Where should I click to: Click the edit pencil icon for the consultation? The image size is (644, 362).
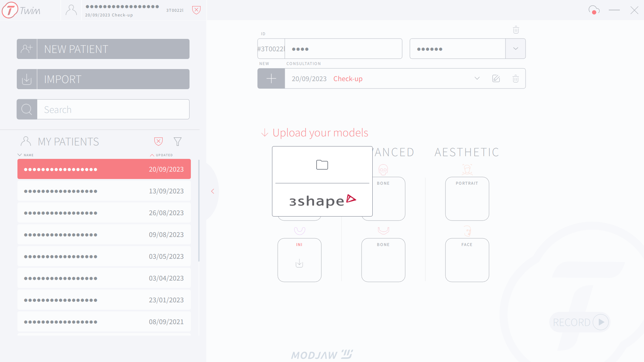coord(496,78)
